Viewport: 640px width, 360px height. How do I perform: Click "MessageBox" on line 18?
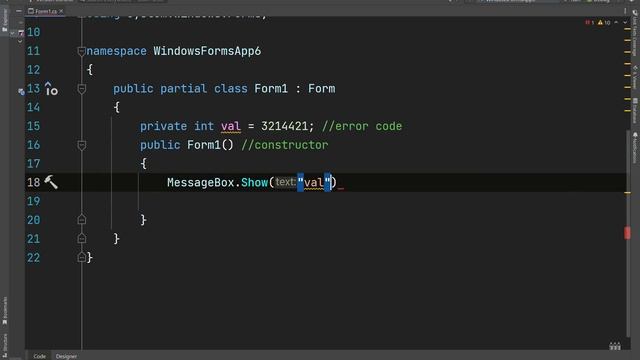click(x=200, y=182)
